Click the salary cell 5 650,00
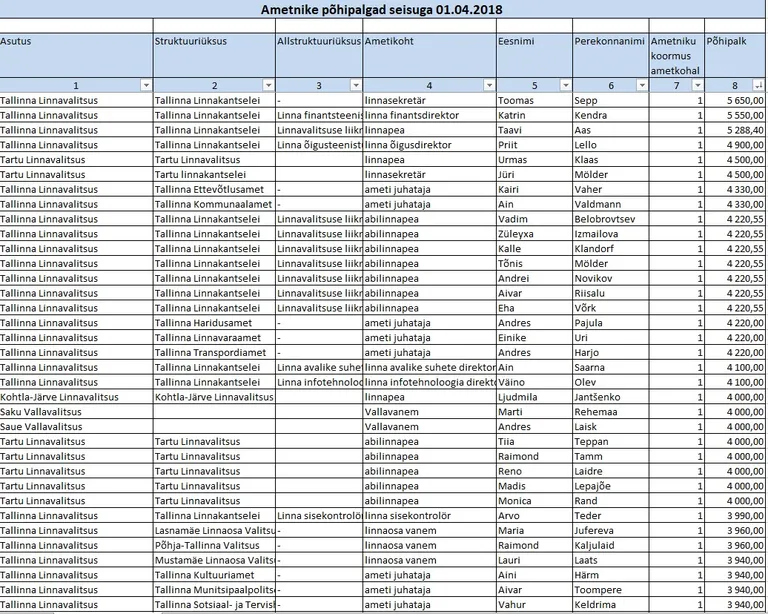This screenshot has width=768, height=614. 735,100
